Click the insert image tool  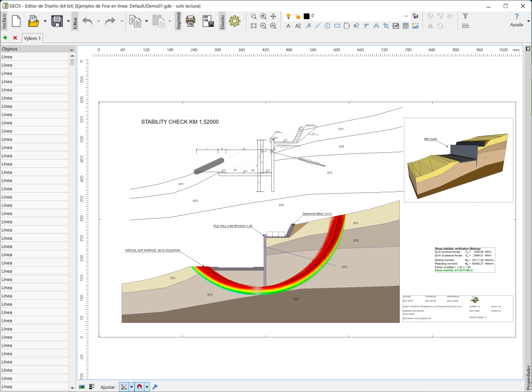click(415, 26)
